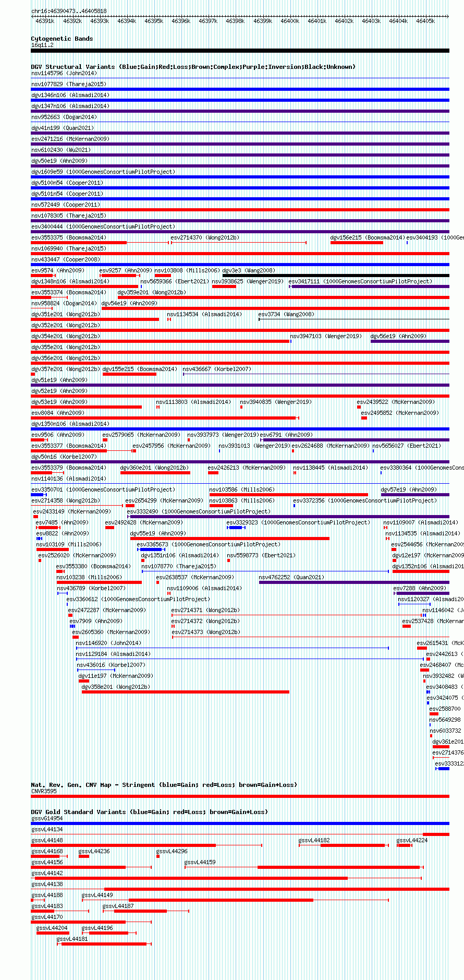Viewport: 464px width, 980px height.
Task: Click the 46405k ruler tick label
Action: [x=425, y=21]
